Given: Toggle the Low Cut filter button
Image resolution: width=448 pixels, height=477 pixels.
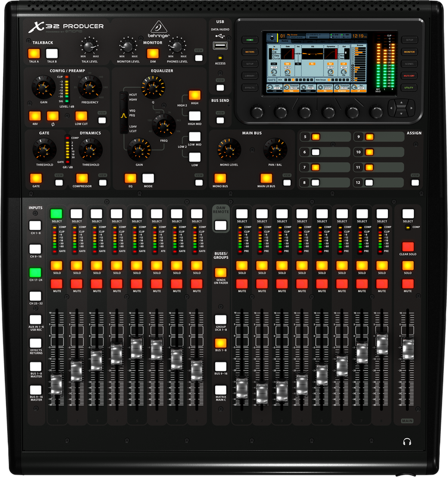Looking at the screenshot, I should tap(82, 116).
